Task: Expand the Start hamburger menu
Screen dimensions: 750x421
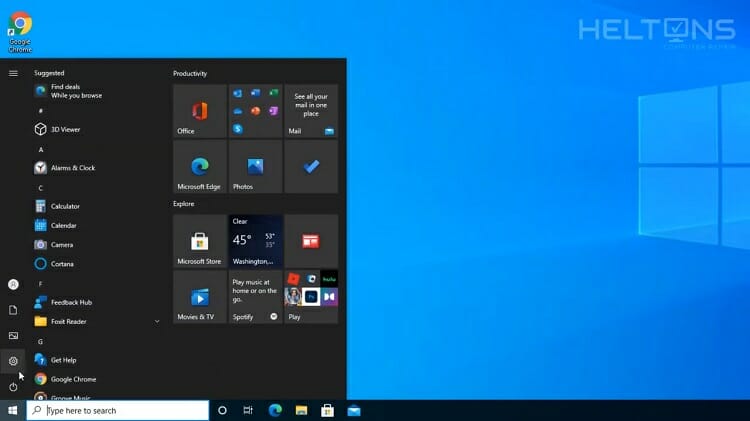Action: click(x=13, y=73)
